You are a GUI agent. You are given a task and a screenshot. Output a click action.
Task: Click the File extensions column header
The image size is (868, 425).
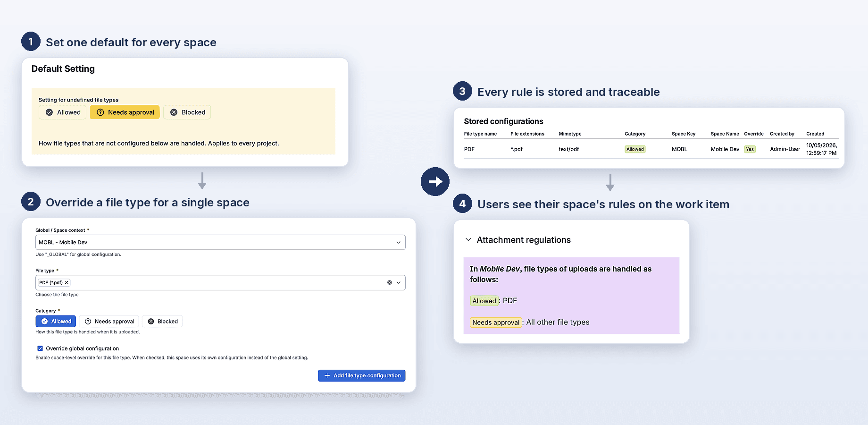527,134
